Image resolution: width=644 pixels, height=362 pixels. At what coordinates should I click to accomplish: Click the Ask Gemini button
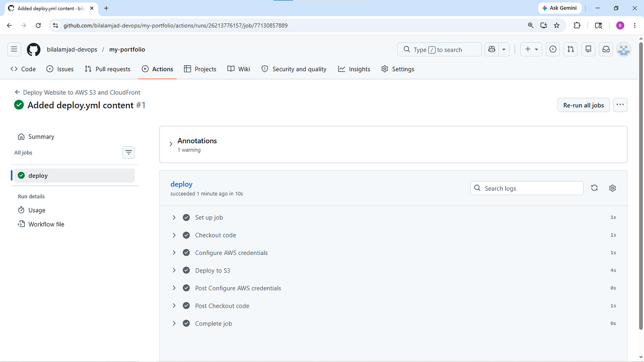[x=560, y=8]
